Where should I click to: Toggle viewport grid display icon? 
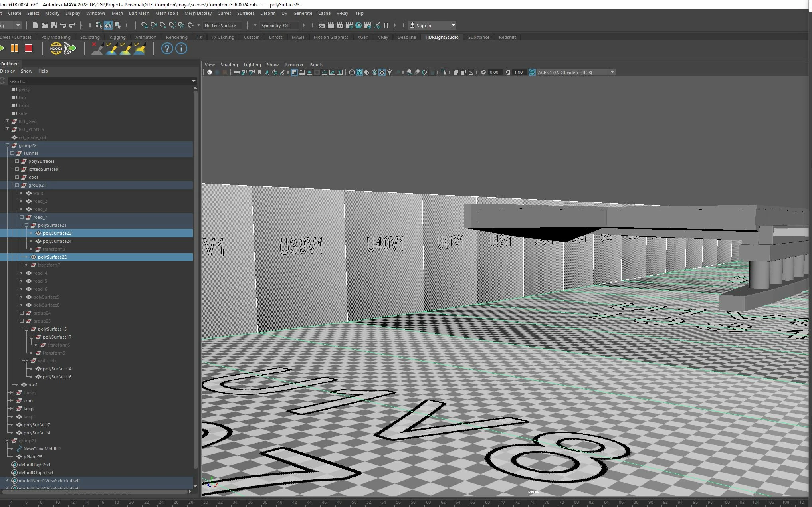(x=294, y=72)
